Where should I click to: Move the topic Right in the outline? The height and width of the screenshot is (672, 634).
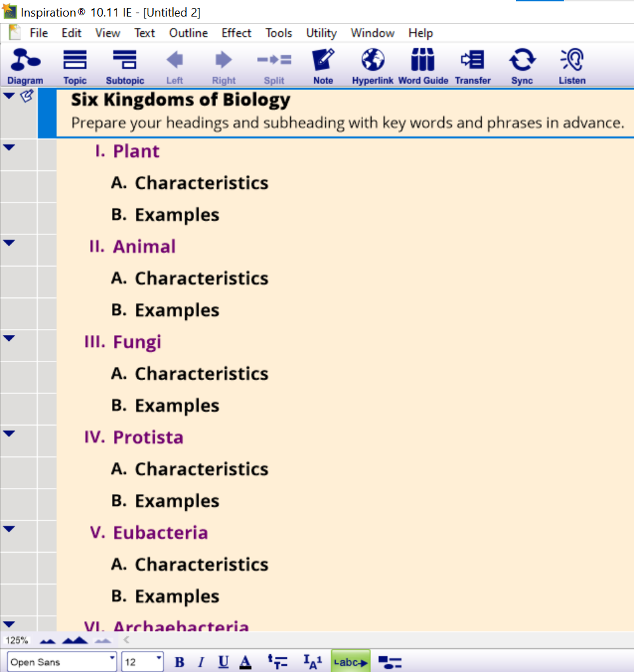223,66
